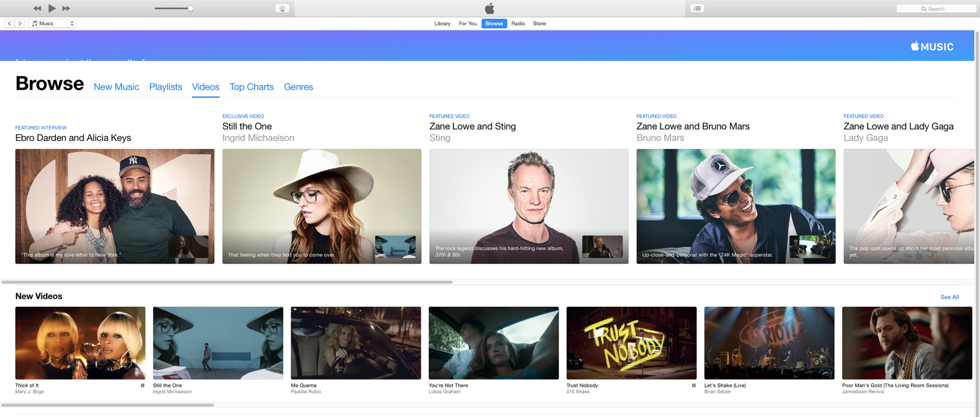Open the Top Charts section
The width and height of the screenshot is (980, 417).
coord(251,87)
